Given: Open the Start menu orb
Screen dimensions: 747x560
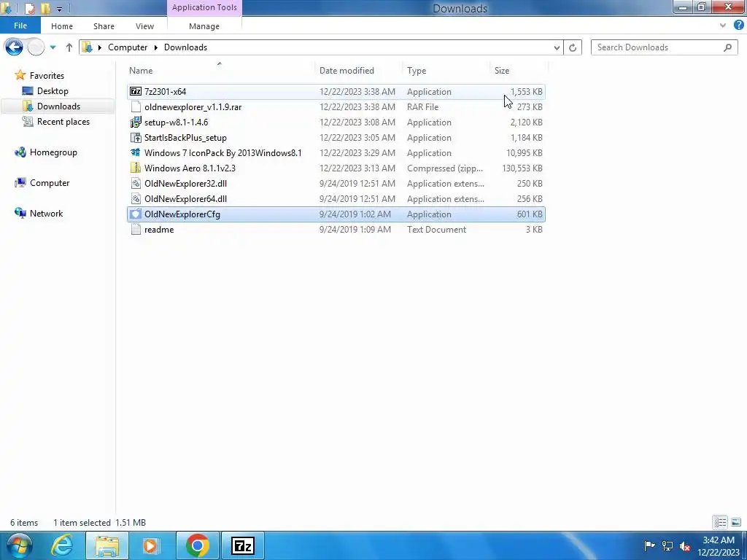Looking at the screenshot, I should click(x=20, y=545).
